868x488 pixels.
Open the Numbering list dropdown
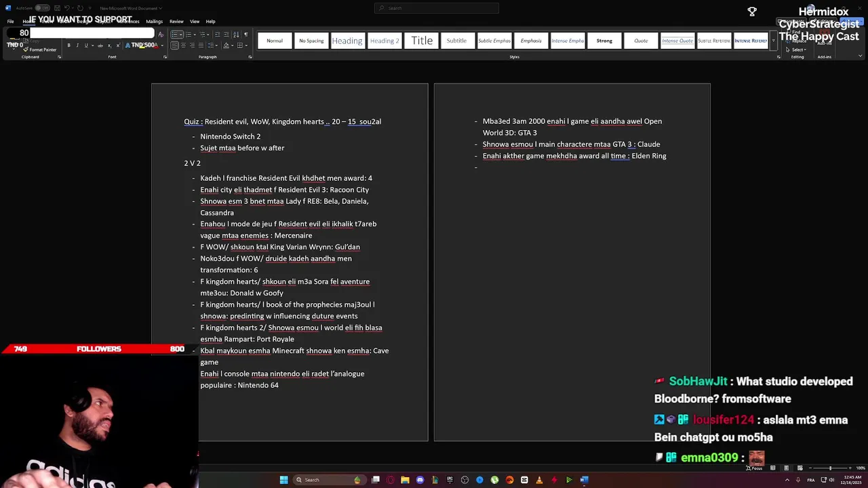(193, 35)
